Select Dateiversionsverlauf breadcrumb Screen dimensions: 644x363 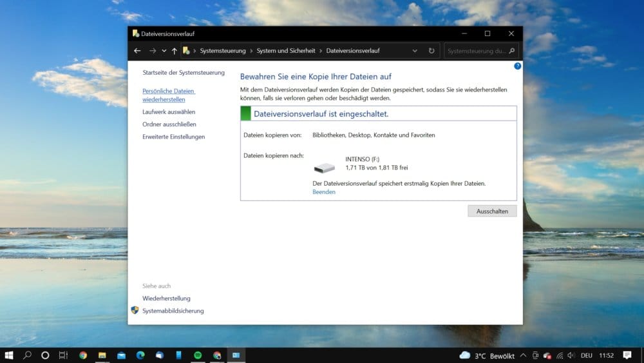pos(353,50)
